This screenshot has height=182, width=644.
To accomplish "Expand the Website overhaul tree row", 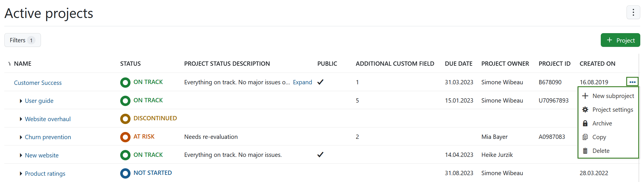I will (x=21, y=119).
